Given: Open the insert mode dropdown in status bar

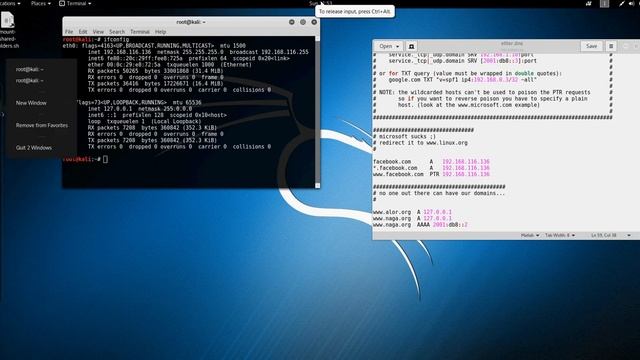Looking at the screenshot, I should 629,236.
